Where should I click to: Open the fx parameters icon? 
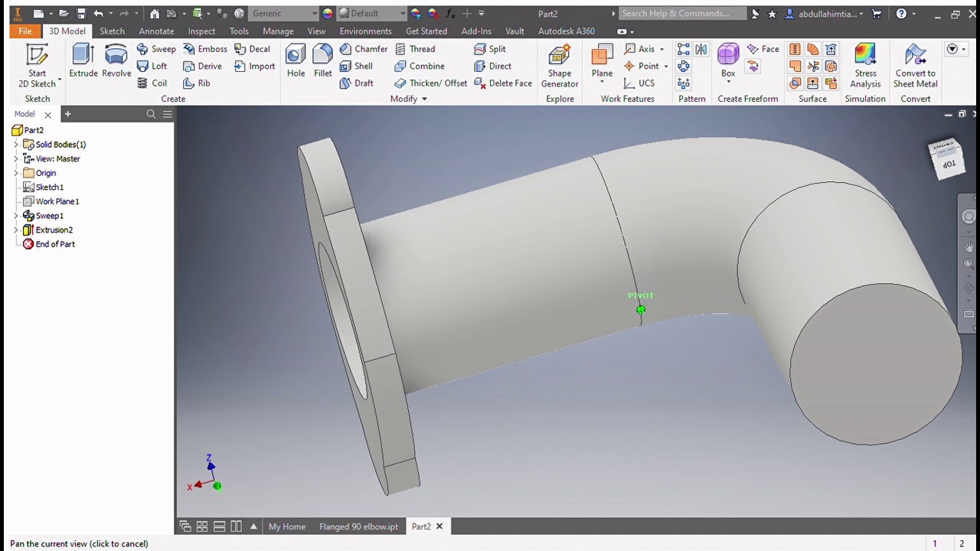[449, 13]
